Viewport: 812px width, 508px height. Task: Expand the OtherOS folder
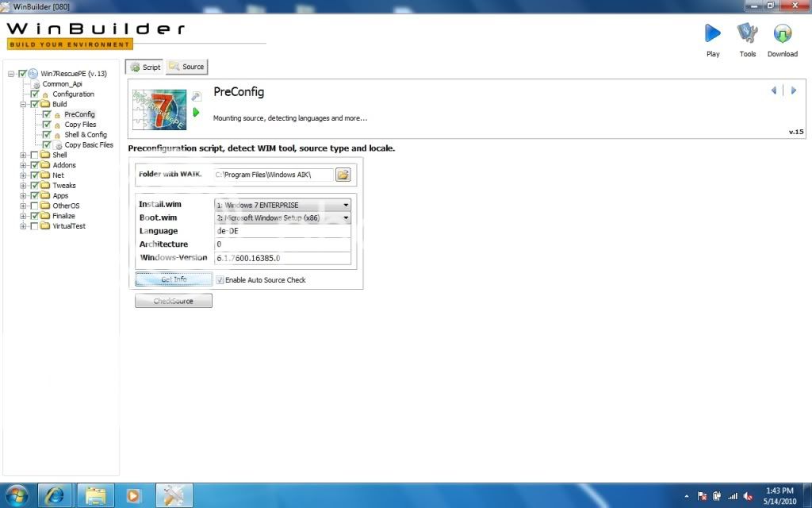click(x=23, y=206)
